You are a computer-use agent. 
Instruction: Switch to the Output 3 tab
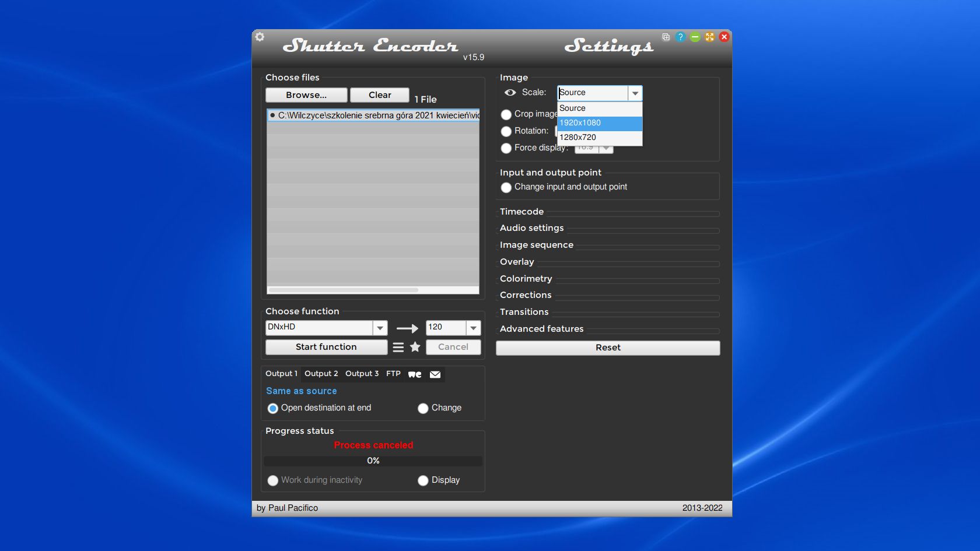coord(362,374)
